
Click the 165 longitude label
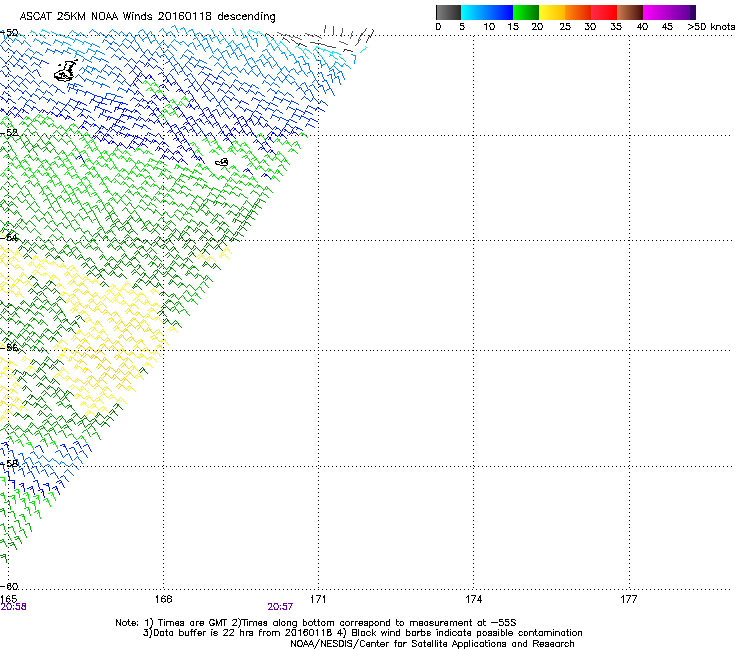(8, 599)
